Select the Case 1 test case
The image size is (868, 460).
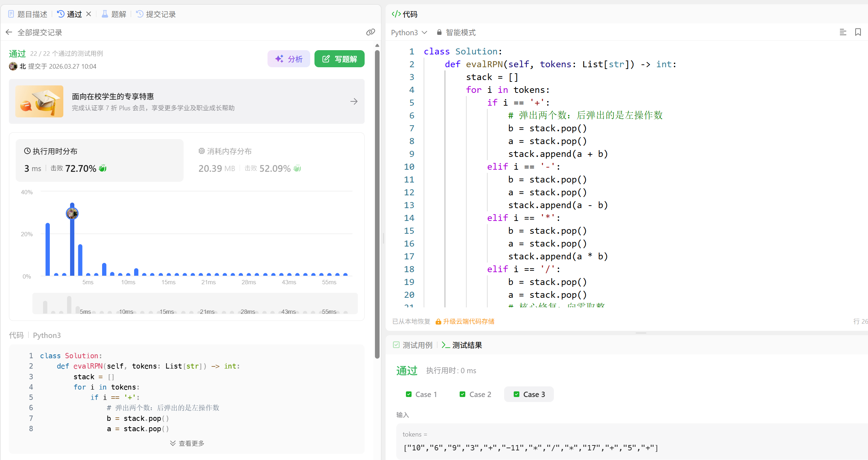[x=422, y=394]
